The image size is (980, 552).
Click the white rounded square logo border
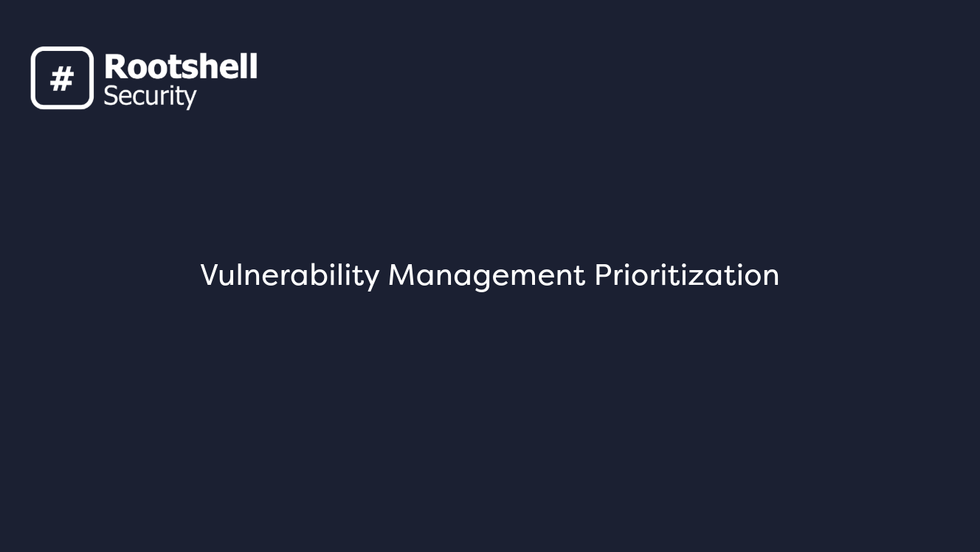point(34,78)
